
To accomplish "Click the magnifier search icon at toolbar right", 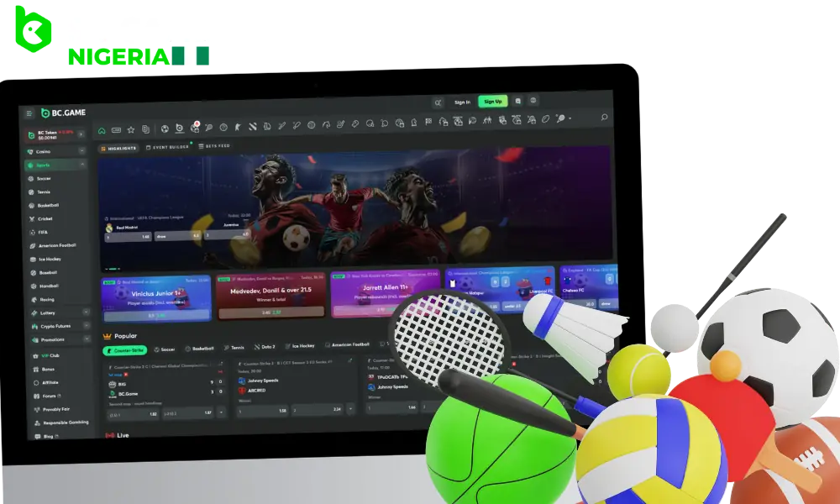I will tap(604, 118).
